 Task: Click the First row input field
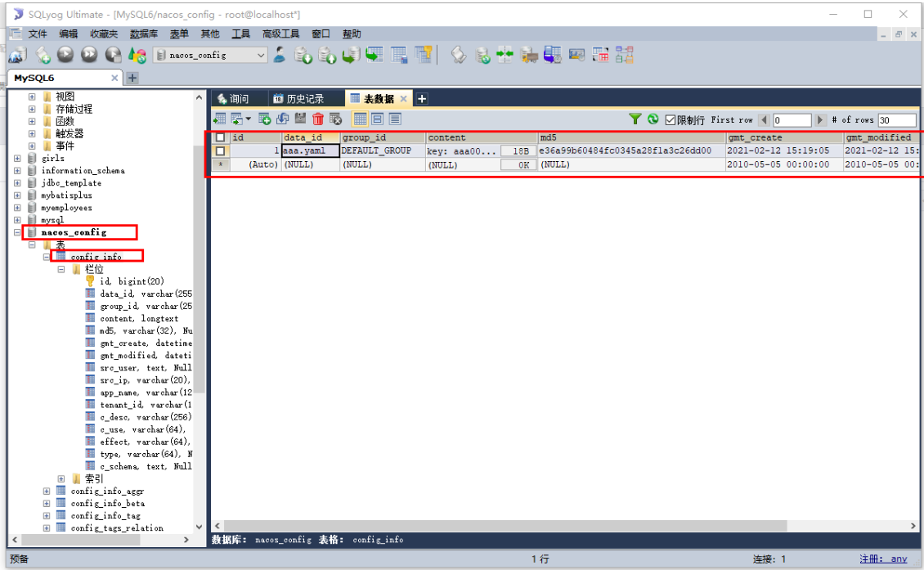792,119
